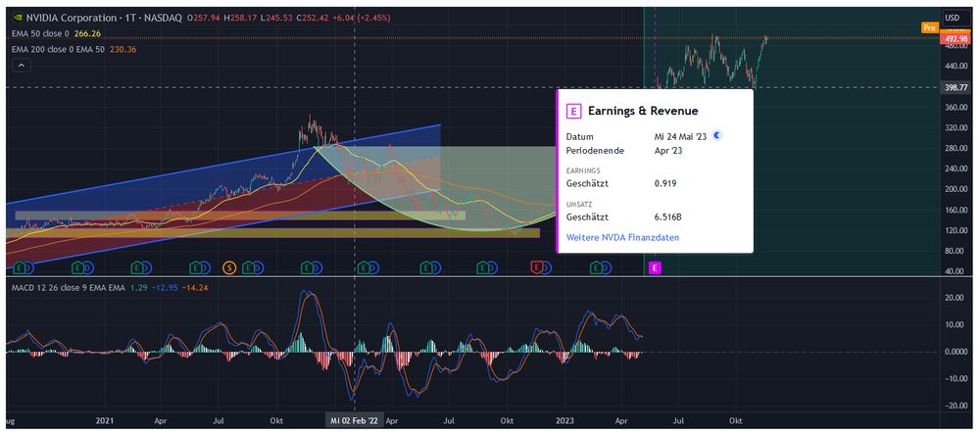The width and height of the screenshot is (980, 433).
Task: Open the Weitere NVDA Finanzdaten link
Action: (x=622, y=237)
